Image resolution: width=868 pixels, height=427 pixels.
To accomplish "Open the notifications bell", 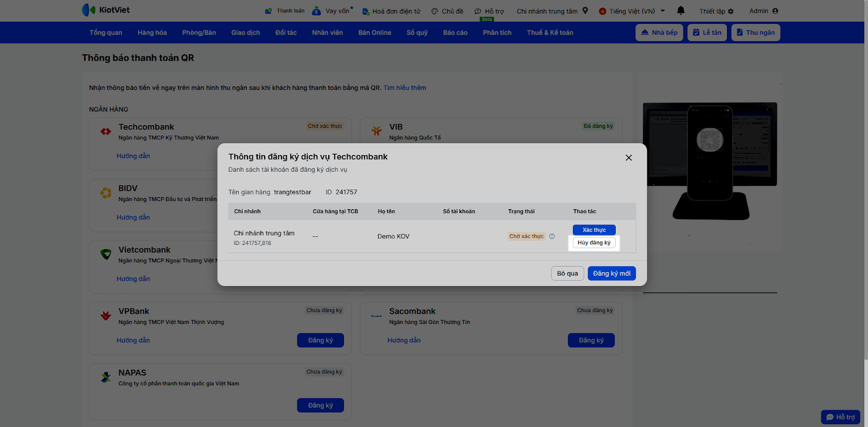I will coord(681,10).
